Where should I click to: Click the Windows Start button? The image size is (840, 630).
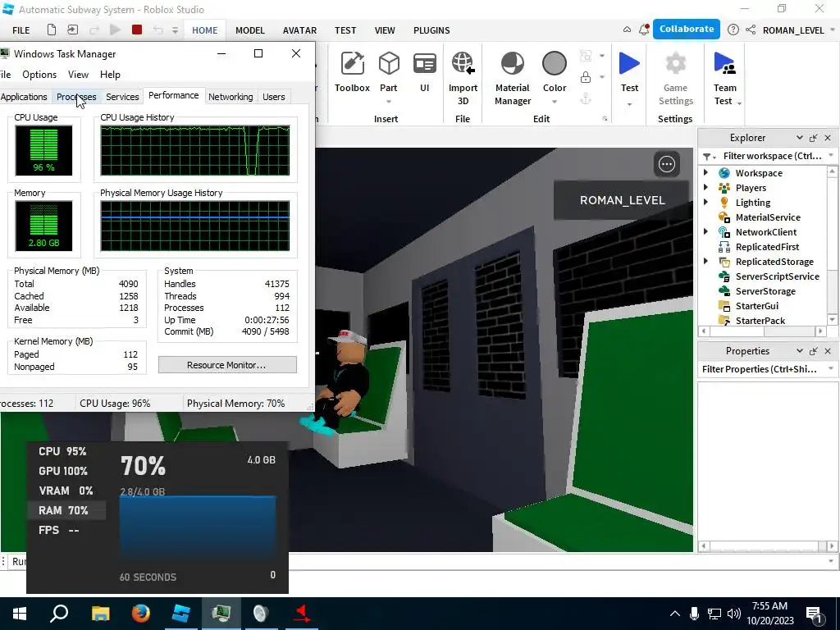coord(19,614)
